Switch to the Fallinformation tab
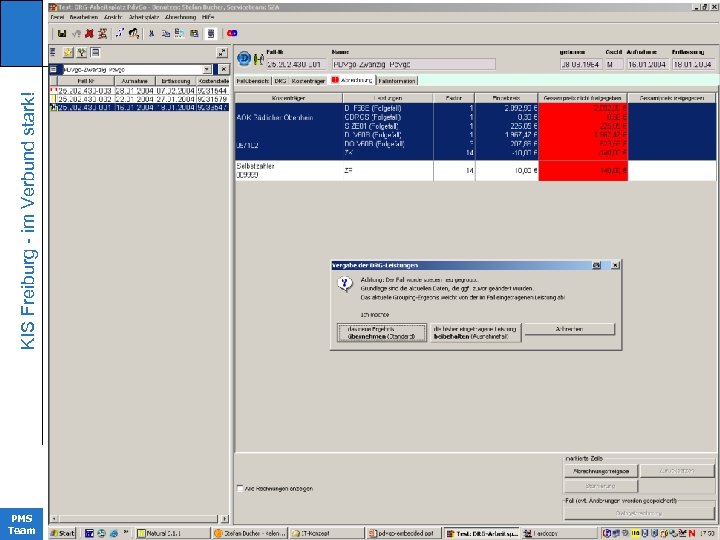Image resolution: width=720 pixels, height=540 pixels. click(397, 81)
